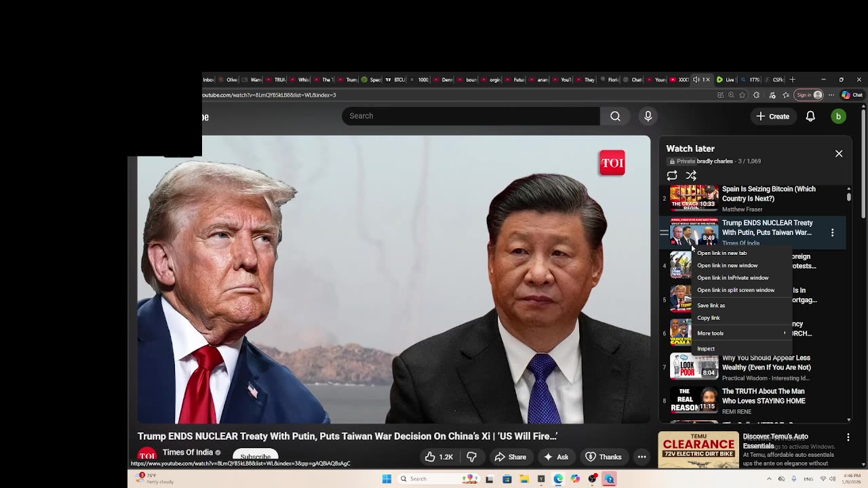Play Spain Is Seizing Bitcoin video
Viewport: 868px width, 488px height.
(768, 194)
